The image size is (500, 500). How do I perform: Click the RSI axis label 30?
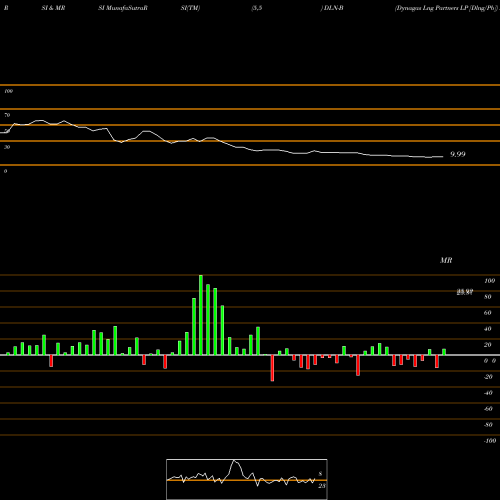7,147
